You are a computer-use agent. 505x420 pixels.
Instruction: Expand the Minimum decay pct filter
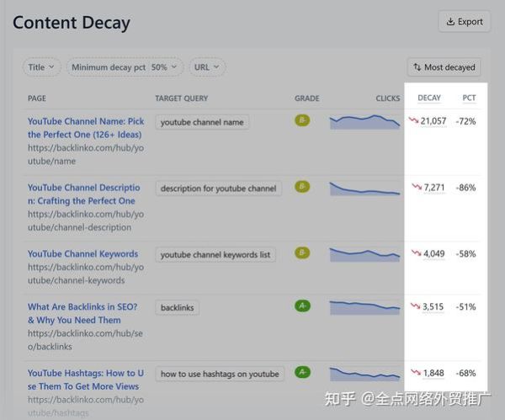(x=125, y=66)
